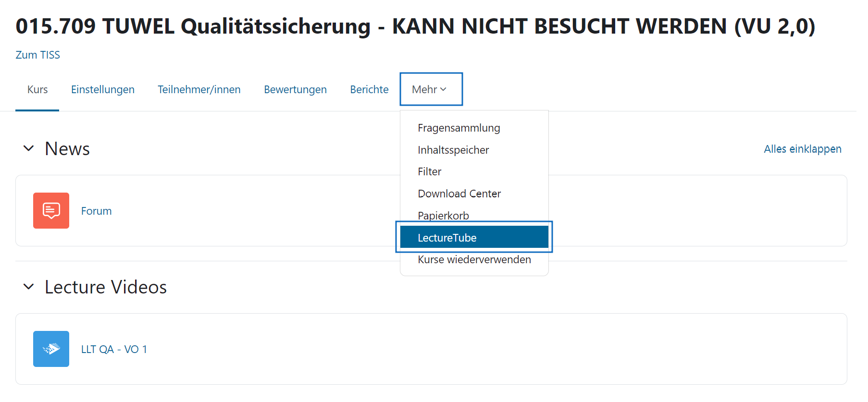The width and height of the screenshot is (868, 402).
Task: Open Papierkorb menu entry
Action: (x=443, y=215)
